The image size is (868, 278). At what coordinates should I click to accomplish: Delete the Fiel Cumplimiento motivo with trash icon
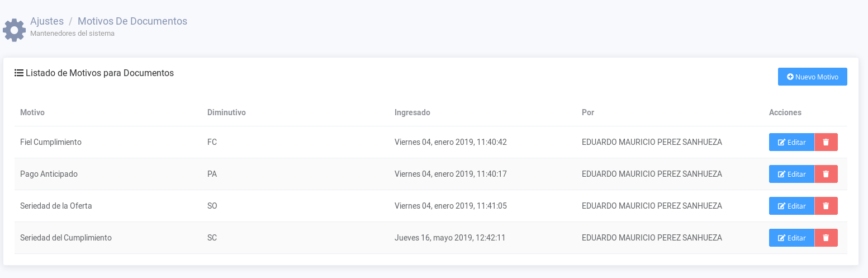(x=826, y=142)
